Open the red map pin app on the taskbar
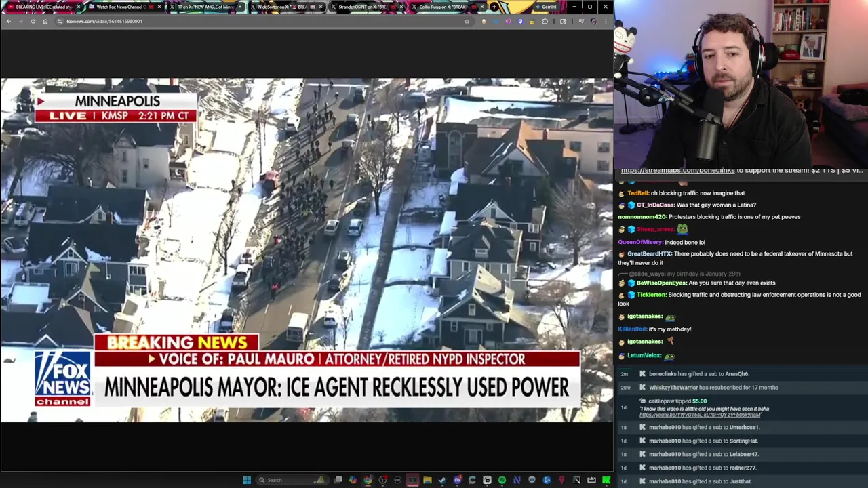This screenshot has width=868, height=488. tap(561, 480)
